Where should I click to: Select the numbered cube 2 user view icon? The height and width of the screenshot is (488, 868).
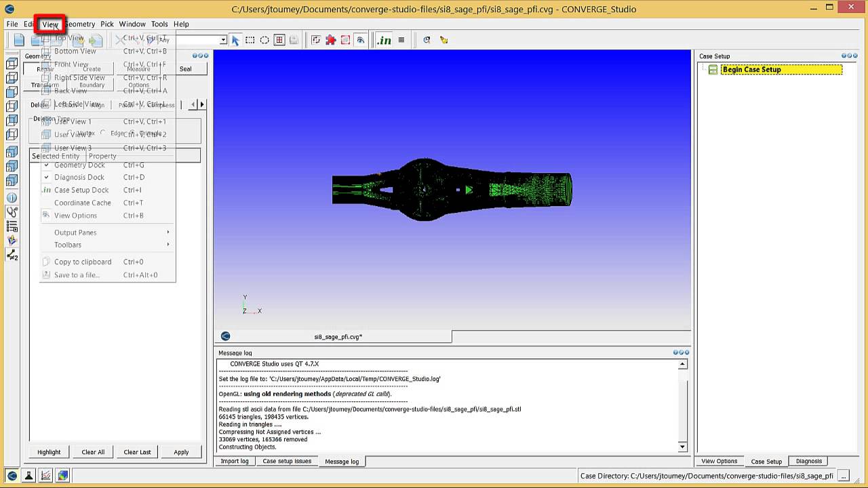point(12,167)
